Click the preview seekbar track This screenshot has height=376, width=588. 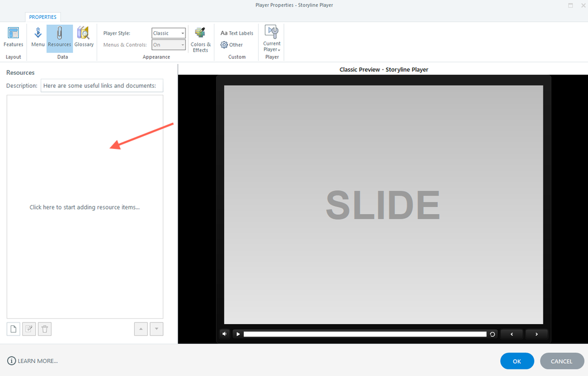365,334
